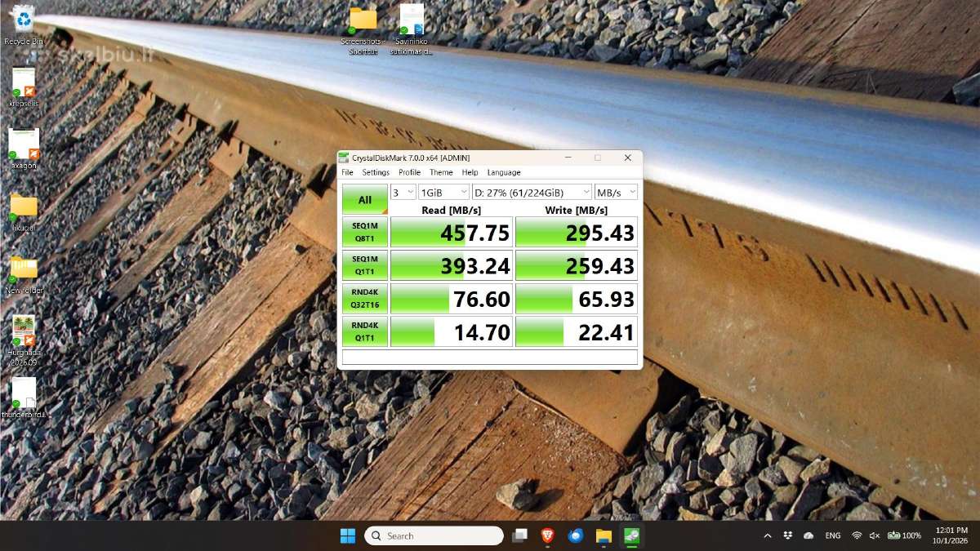Screen dimensions: 980x551
Task: Select the axagon desktop file
Action: point(24,149)
